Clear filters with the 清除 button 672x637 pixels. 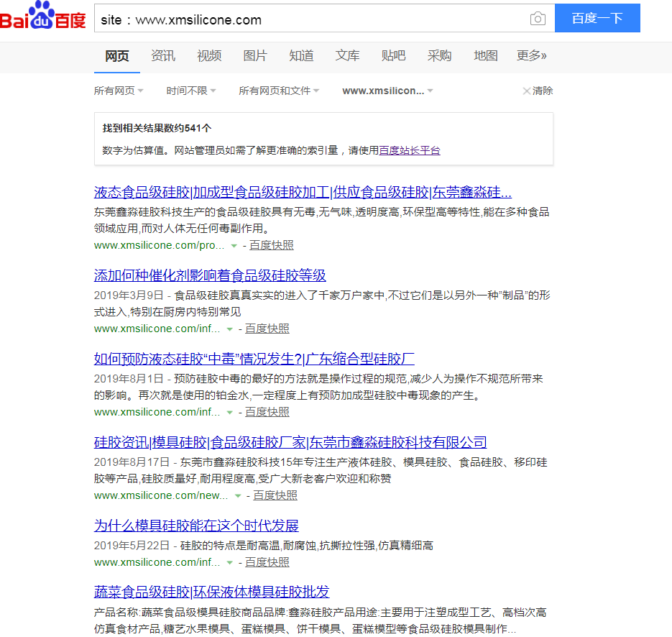538,91
